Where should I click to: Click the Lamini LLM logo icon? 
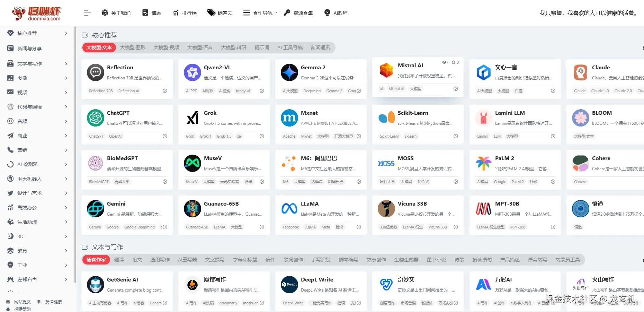point(484,118)
